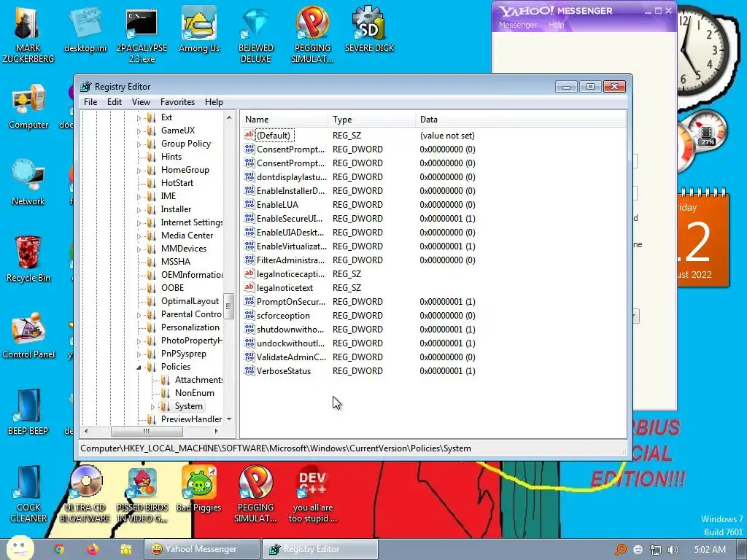The height and width of the screenshot is (560, 747).
Task: Click the EnableLUA value icon
Action: tap(249, 204)
